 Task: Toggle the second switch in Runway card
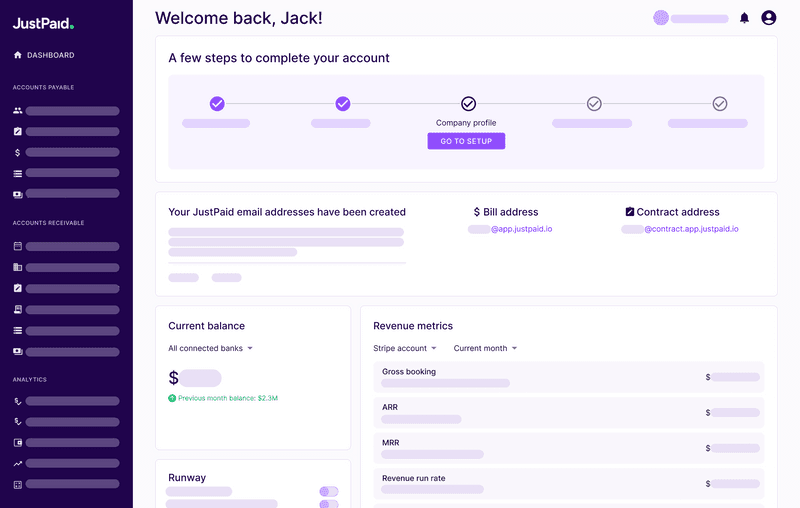coord(329,504)
